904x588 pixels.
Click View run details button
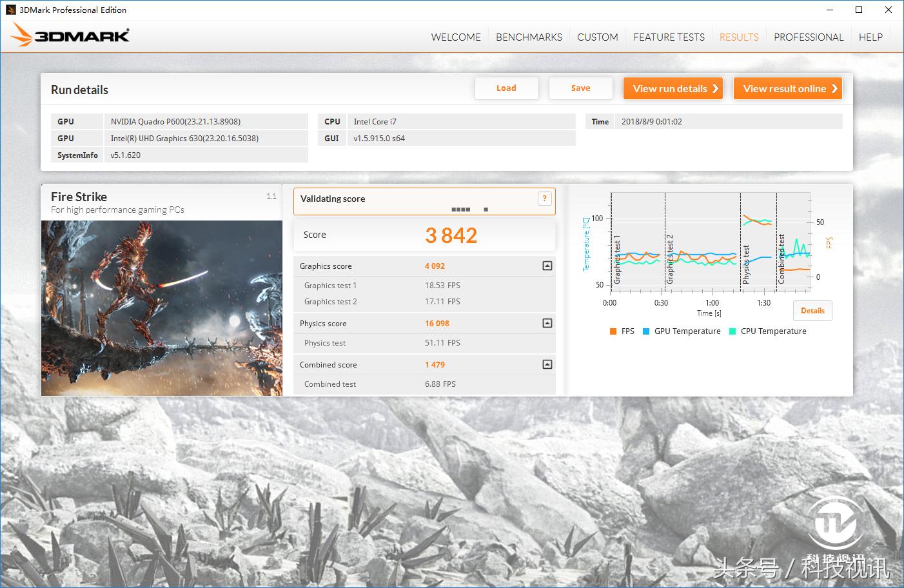[673, 88]
